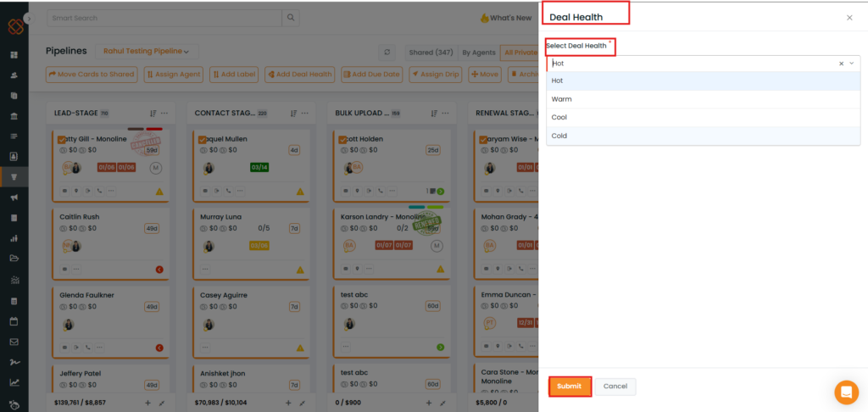868x412 pixels.
Task: Select the Cold deal health option
Action: click(x=559, y=136)
